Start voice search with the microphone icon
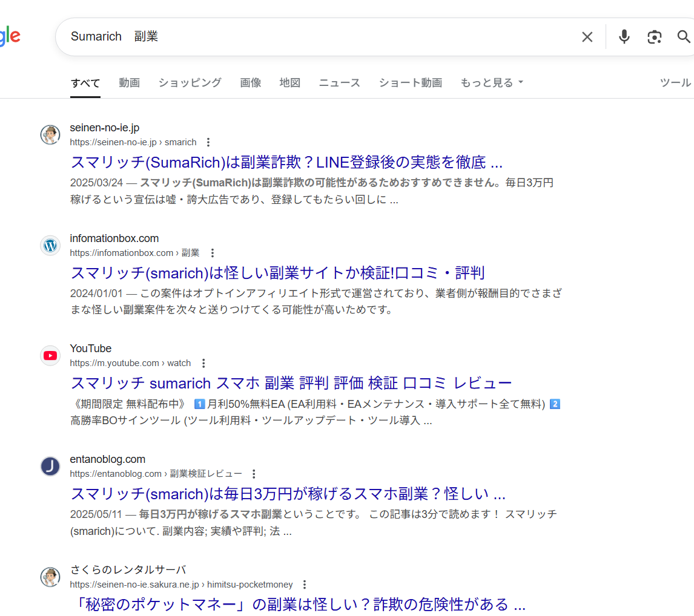The height and width of the screenshot is (616, 694). pos(624,37)
